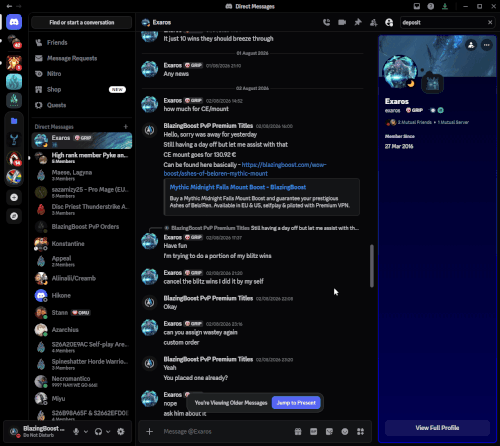Open 'High rank member Pyke' group chat

[x=82, y=158]
